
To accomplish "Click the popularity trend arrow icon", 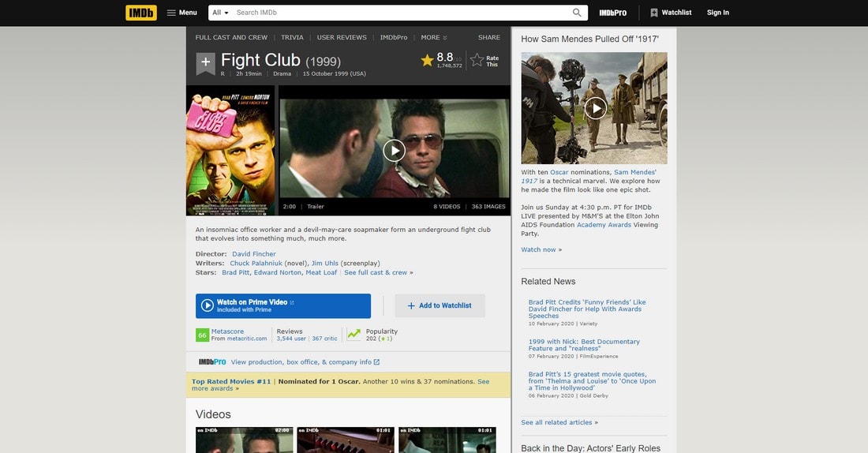I will tap(354, 334).
